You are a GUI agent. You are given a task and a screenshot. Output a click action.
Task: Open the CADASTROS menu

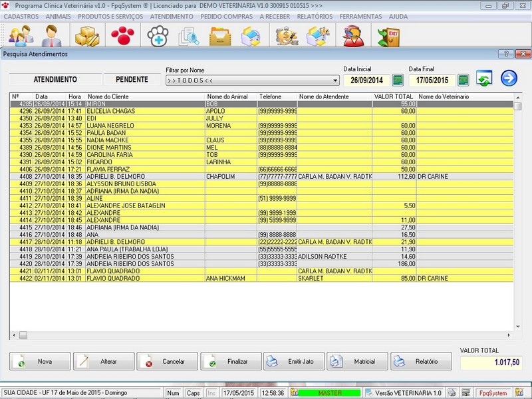tap(21, 17)
